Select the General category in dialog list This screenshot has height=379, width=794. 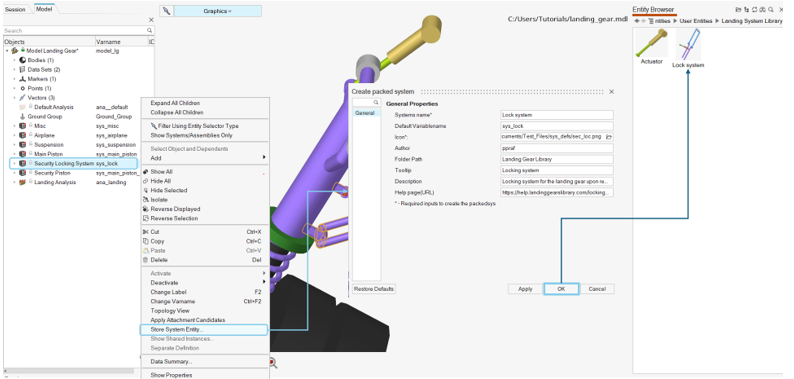[366, 113]
